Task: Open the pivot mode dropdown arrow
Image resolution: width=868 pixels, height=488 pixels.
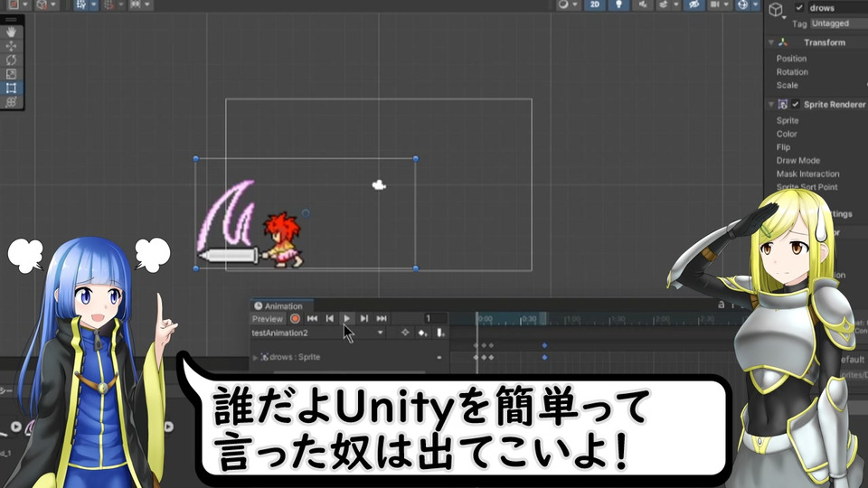Action: (x=25, y=5)
